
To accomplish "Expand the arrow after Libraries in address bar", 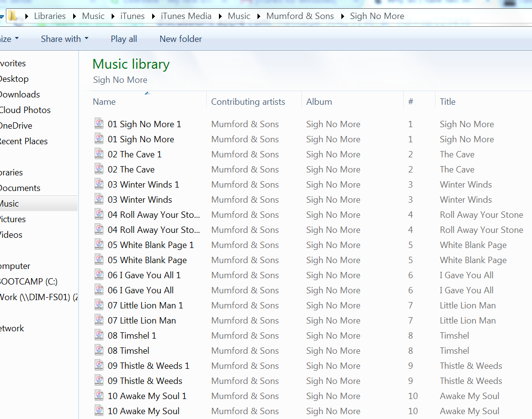I will (74, 16).
